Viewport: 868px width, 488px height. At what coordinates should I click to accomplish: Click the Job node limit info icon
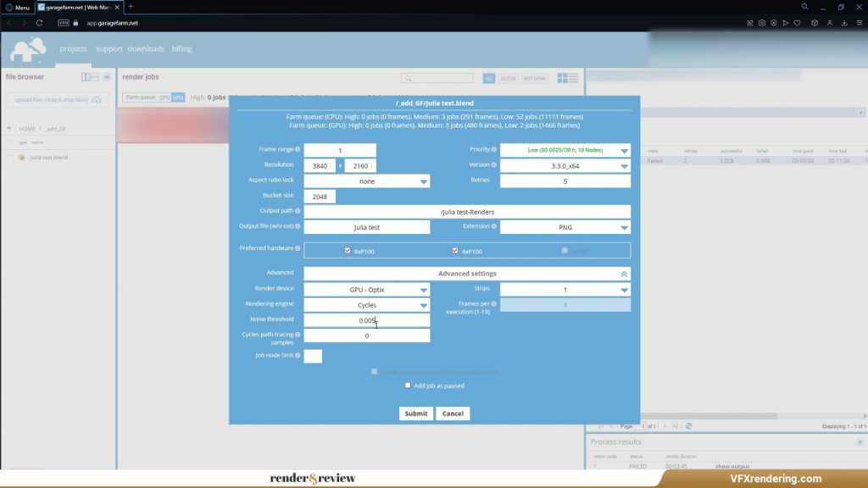(298, 355)
